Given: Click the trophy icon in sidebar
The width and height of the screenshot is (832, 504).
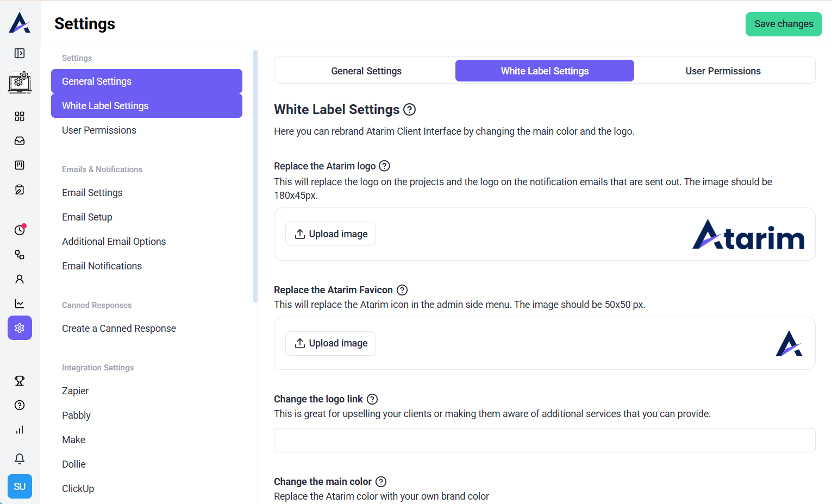Looking at the screenshot, I should click(x=20, y=381).
